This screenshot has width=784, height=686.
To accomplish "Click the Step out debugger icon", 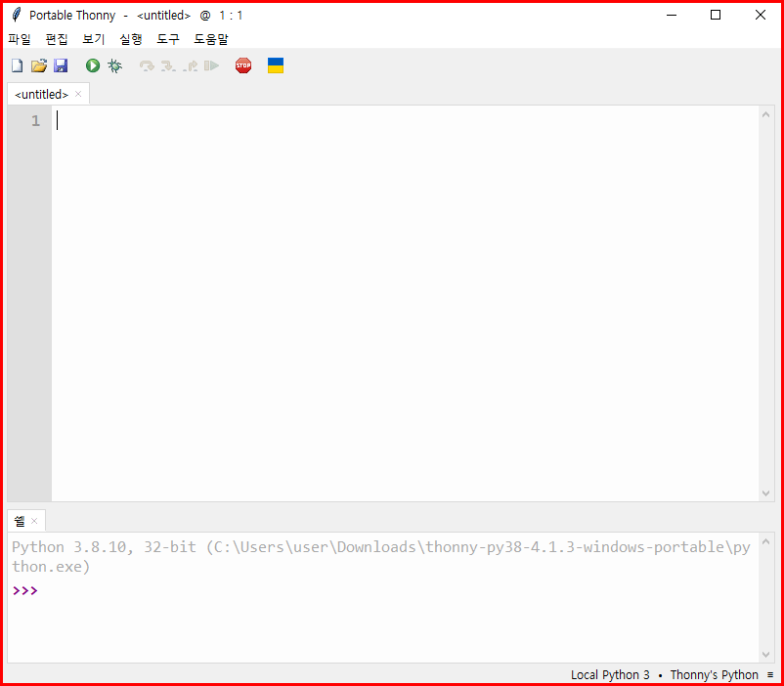I will (190, 66).
